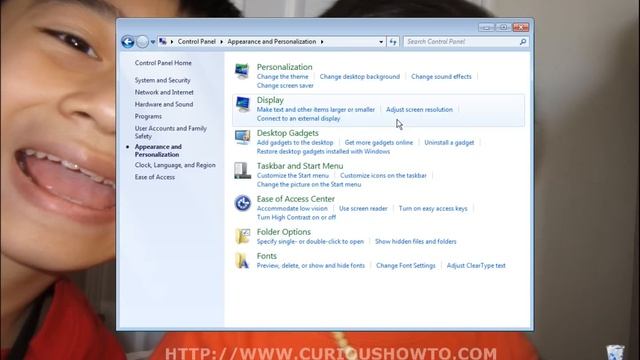Click Change desktop background
640x360 pixels.
click(x=360, y=77)
